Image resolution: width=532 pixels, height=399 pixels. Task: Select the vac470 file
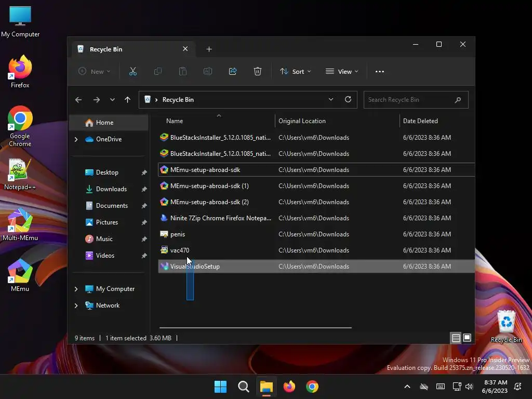click(x=316, y=250)
